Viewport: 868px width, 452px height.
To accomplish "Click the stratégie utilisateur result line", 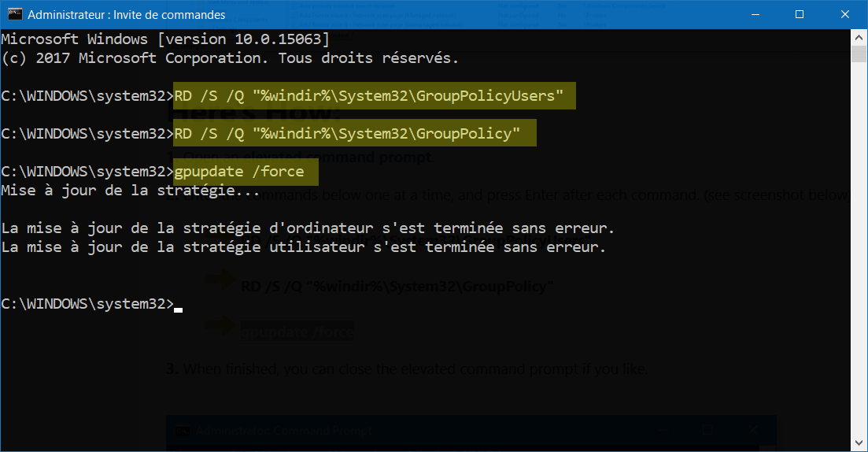I will coord(303,247).
